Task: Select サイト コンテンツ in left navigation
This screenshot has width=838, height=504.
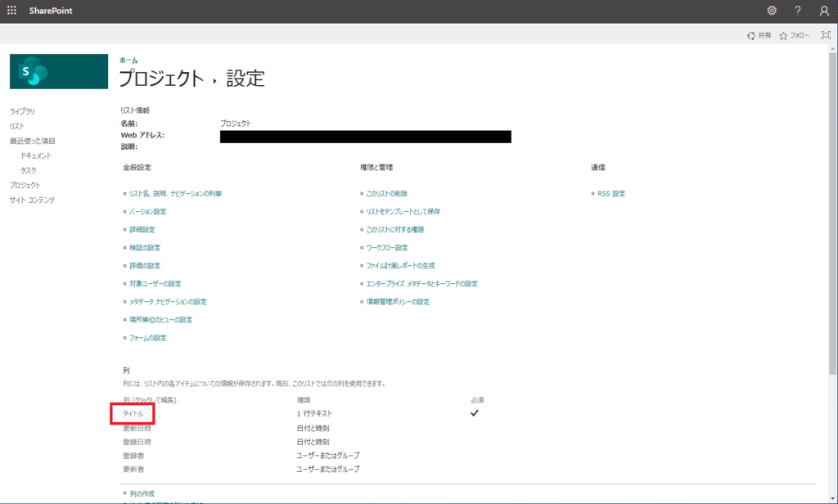Action: pyautogui.click(x=32, y=200)
